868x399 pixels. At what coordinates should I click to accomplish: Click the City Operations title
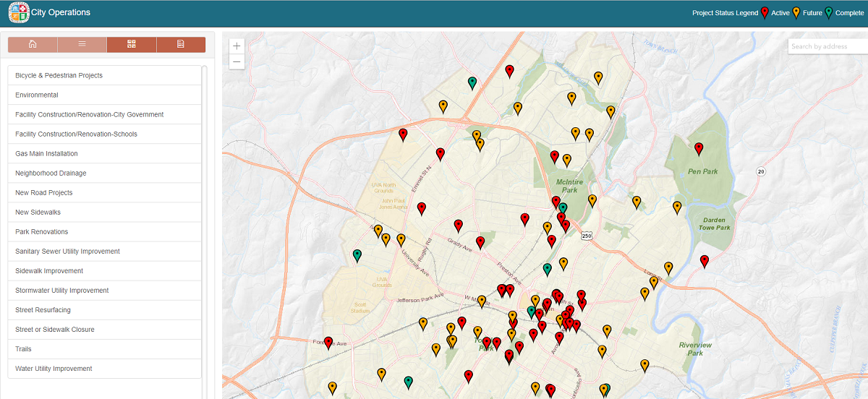[61, 12]
